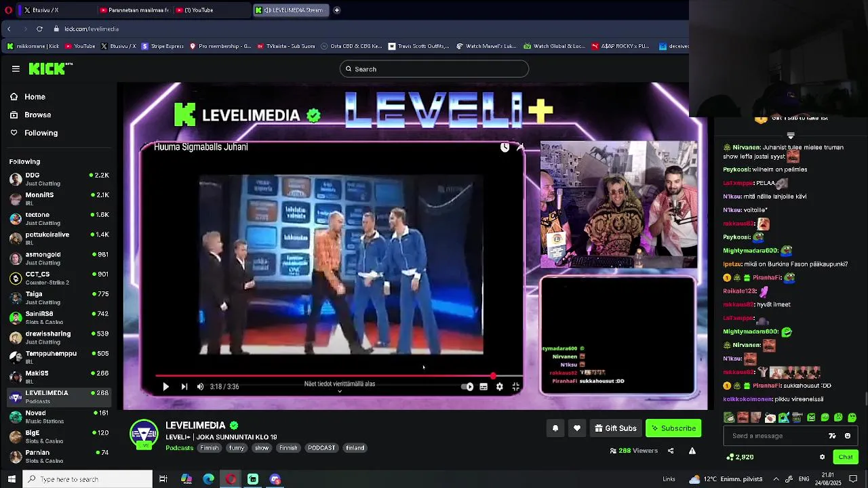
Task: Open Pro membership bookmark
Action: [220, 46]
